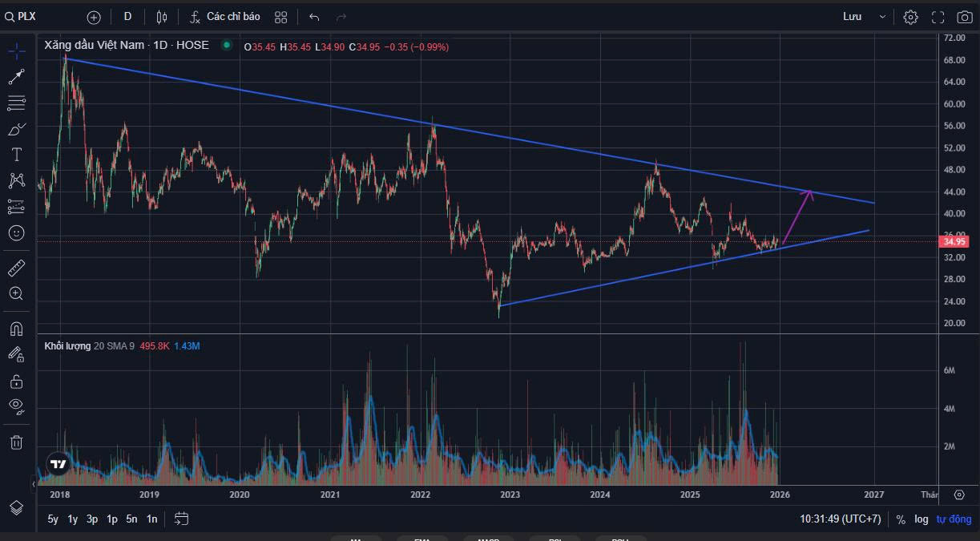Switch to the 5y time range
This screenshot has height=541, width=980.
click(53, 519)
